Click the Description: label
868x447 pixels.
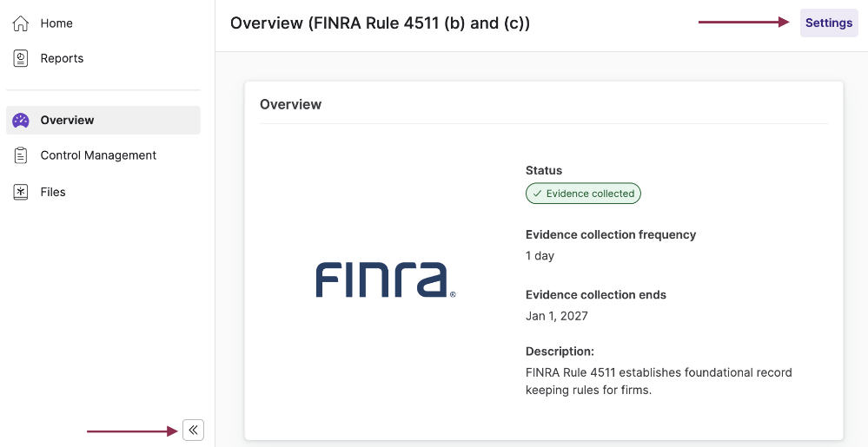pyautogui.click(x=560, y=352)
